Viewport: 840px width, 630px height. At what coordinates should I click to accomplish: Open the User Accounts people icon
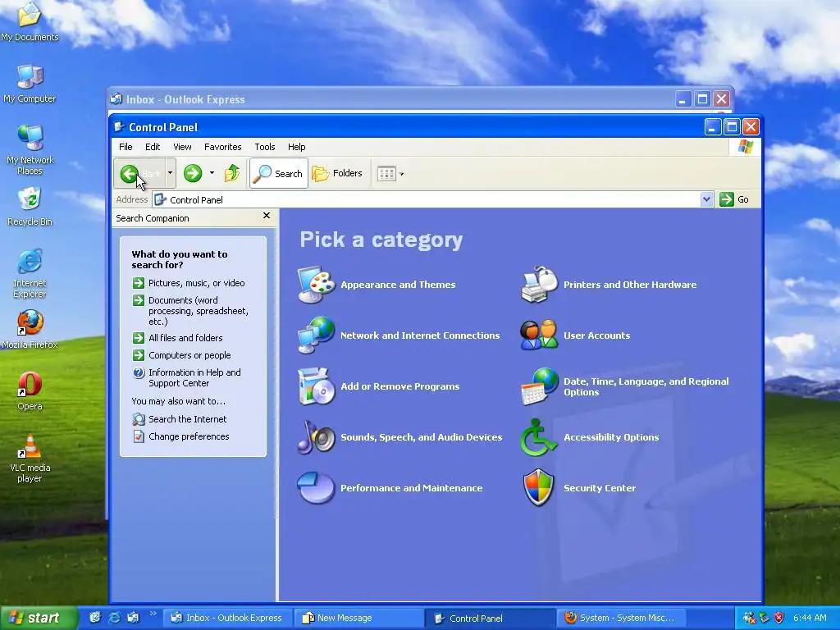coord(540,335)
